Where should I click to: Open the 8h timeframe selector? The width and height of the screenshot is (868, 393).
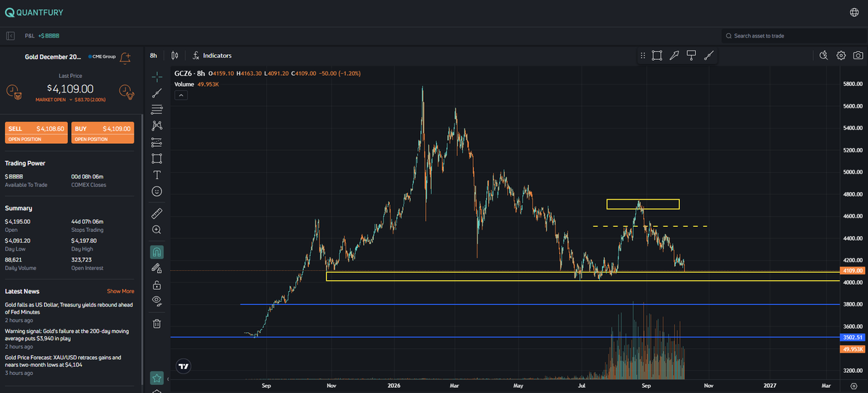pos(153,55)
